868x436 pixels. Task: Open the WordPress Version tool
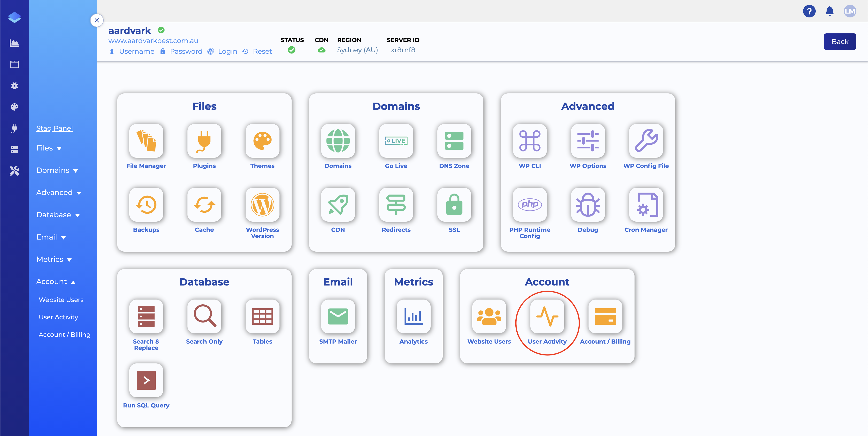pos(262,205)
